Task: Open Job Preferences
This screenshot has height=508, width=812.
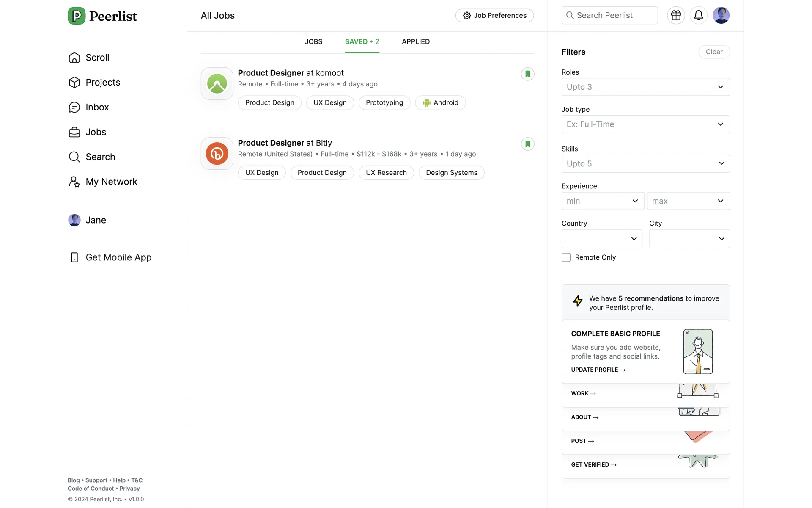Action: point(494,16)
